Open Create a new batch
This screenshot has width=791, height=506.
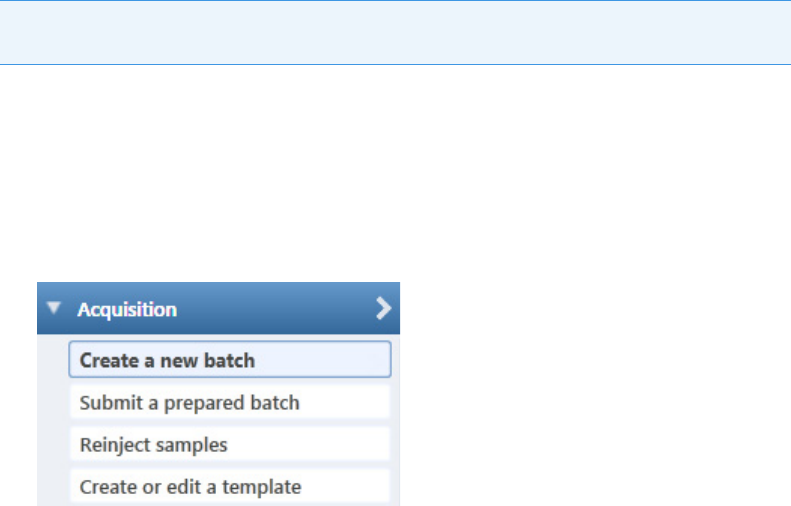tap(230, 360)
